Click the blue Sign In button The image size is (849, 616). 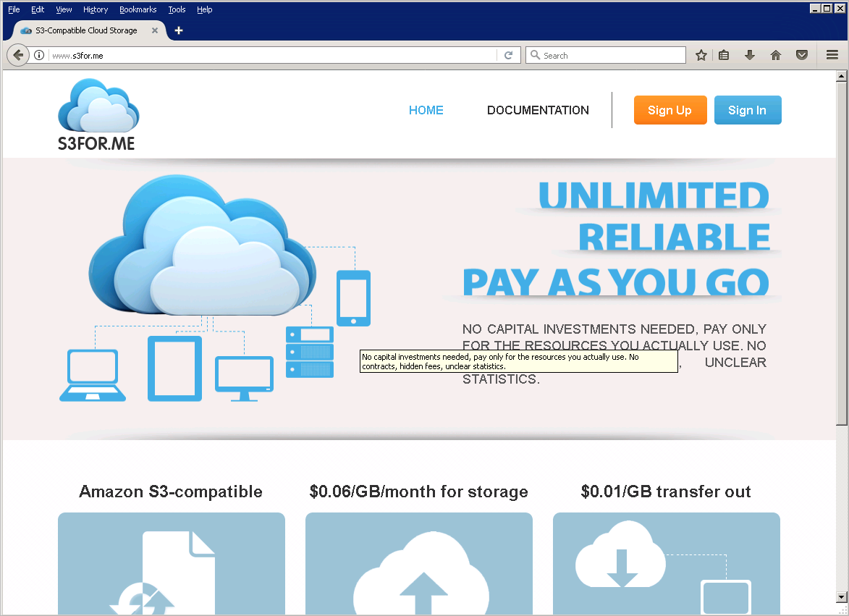click(747, 110)
